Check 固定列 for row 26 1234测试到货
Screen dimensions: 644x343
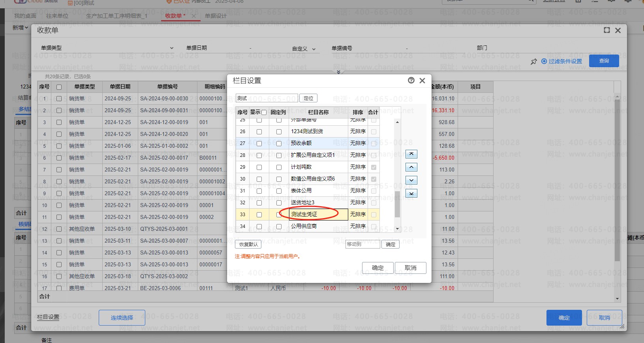279,132
